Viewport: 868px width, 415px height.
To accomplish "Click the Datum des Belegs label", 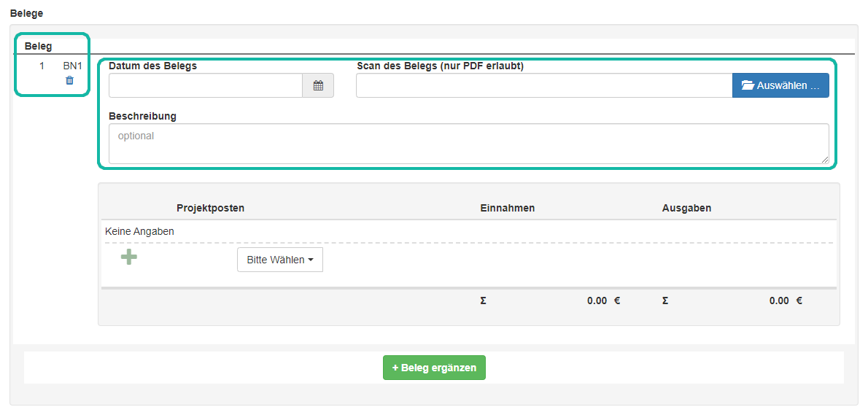I will coord(152,66).
